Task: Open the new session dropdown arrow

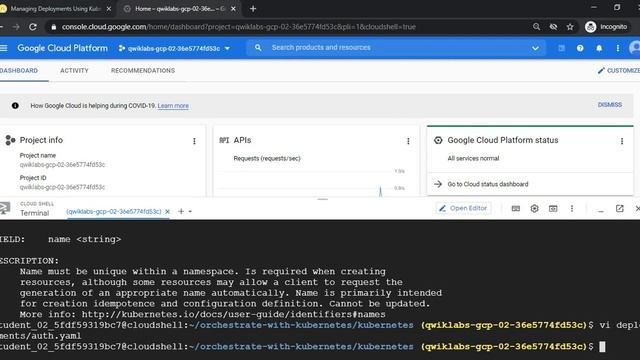Action: [190, 211]
